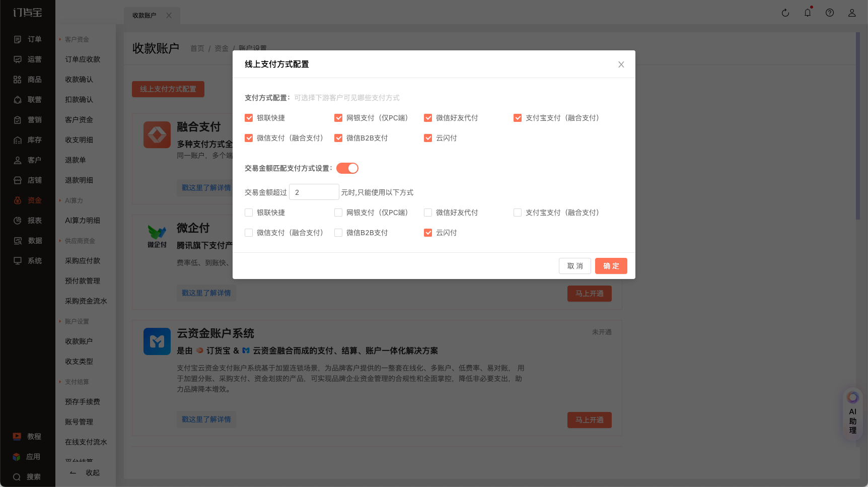Open the 运营 sidebar module
Viewport: 868px width, 487px height.
tap(28, 59)
